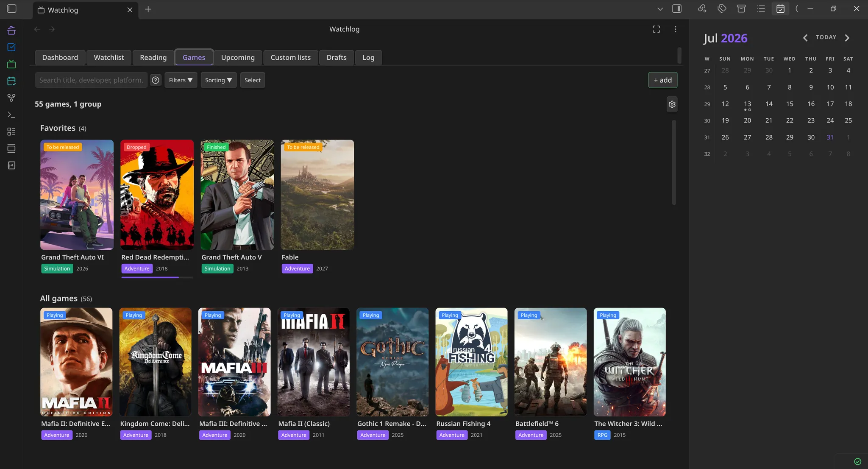The width and height of the screenshot is (868, 469).
Task: Open the terminal prompt ribbon icon
Action: [11, 115]
